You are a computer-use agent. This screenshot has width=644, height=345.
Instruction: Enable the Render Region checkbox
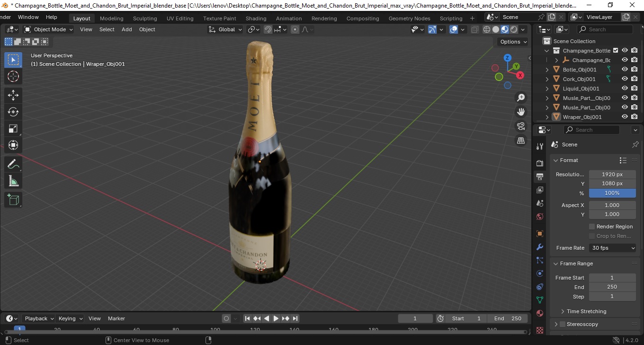pos(592,227)
